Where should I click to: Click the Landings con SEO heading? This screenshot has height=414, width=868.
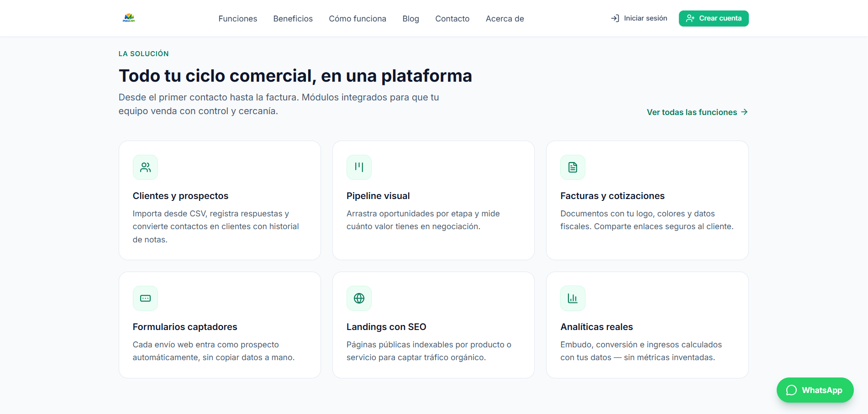point(386,327)
